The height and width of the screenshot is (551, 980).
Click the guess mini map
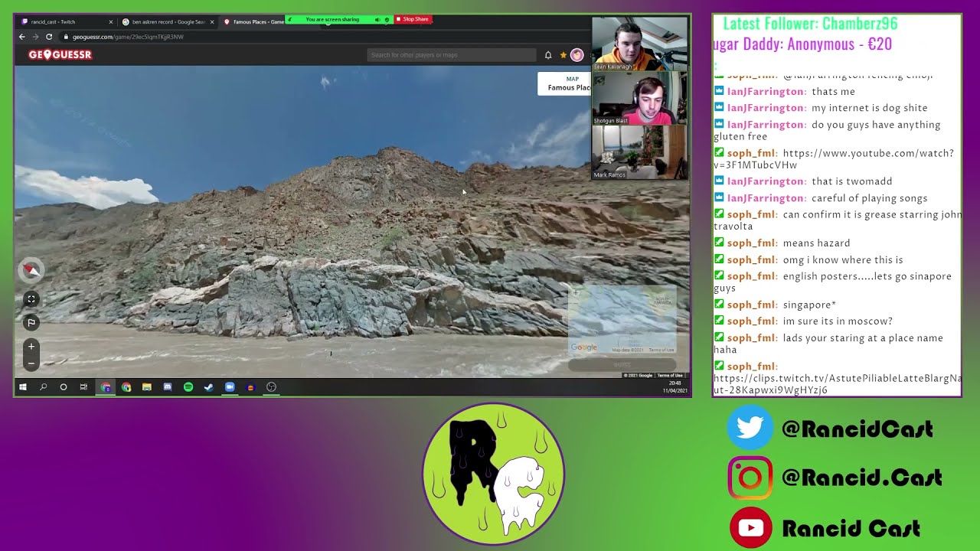(622, 321)
